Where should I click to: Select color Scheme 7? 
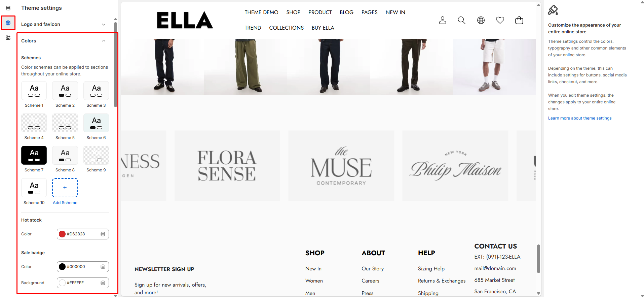click(x=34, y=155)
